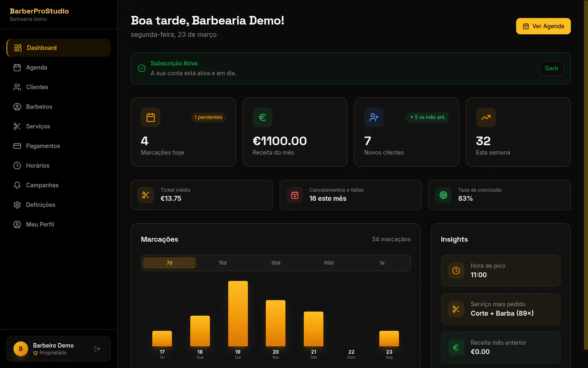Click the tallest bar for day 19
Viewport: 588px width, 368px height.
(x=238, y=314)
